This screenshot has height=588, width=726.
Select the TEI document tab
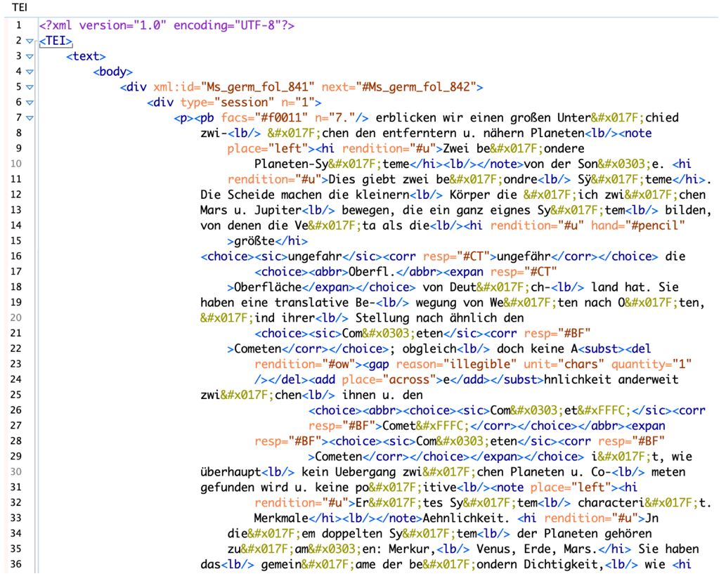pyautogui.click(x=20, y=7)
